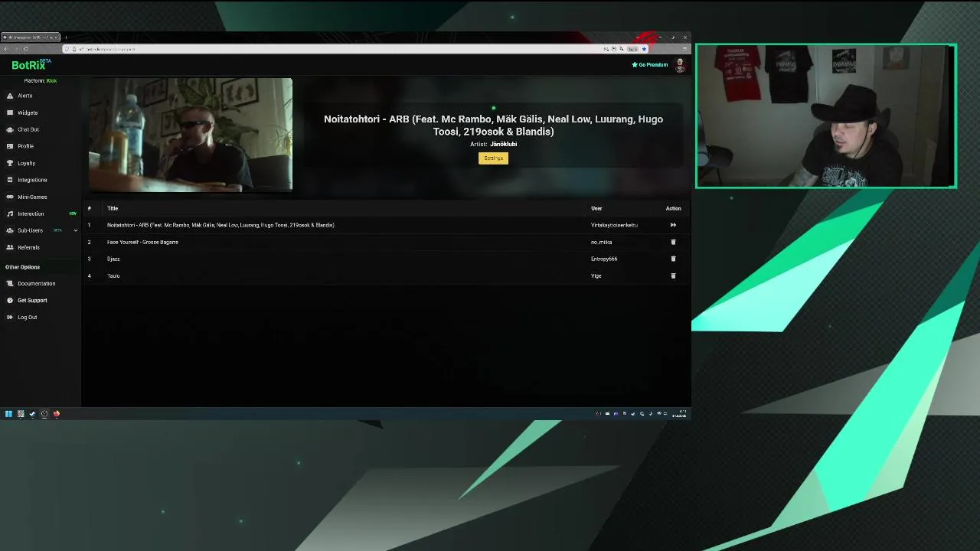Skip the current Noitatohtori song
980x551 pixels.
click(673, 225)
